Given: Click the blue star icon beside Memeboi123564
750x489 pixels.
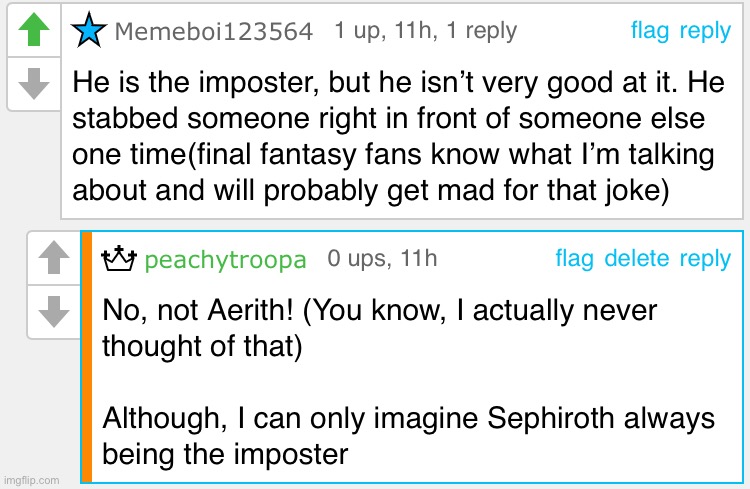Looking at the screenshot, I should point(91,31).
